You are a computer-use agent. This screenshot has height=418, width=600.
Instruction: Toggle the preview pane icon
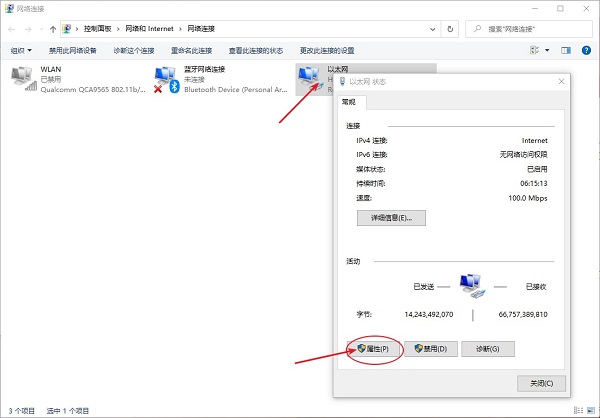[566, 50]
